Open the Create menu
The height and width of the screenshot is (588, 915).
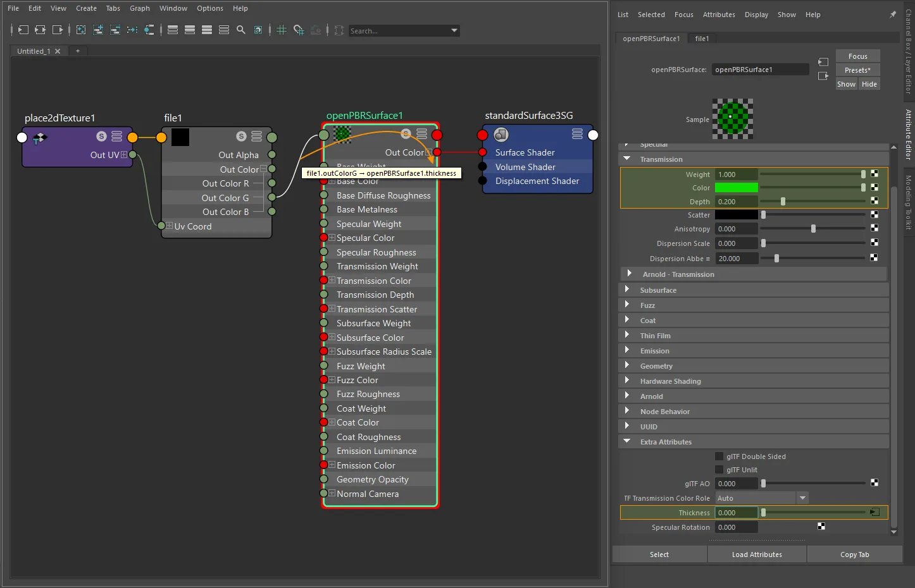[x=86, y=8]
